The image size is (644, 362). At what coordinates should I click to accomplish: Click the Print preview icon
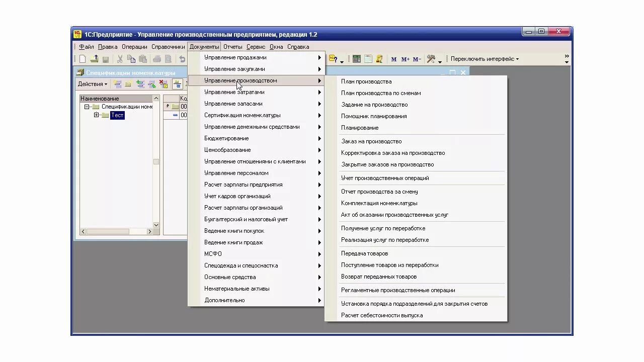169,59
